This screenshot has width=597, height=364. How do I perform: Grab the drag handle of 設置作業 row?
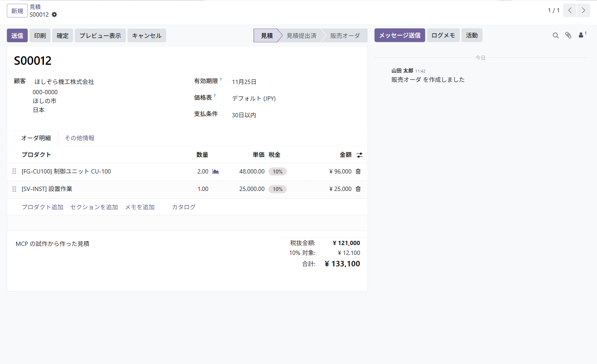[14, 189]
